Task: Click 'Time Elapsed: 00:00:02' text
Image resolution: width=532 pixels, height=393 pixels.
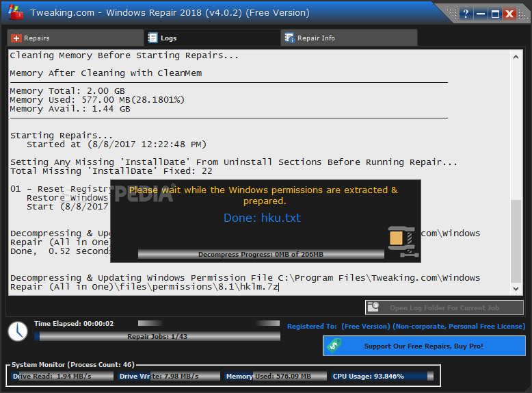Action: (74, 323)
